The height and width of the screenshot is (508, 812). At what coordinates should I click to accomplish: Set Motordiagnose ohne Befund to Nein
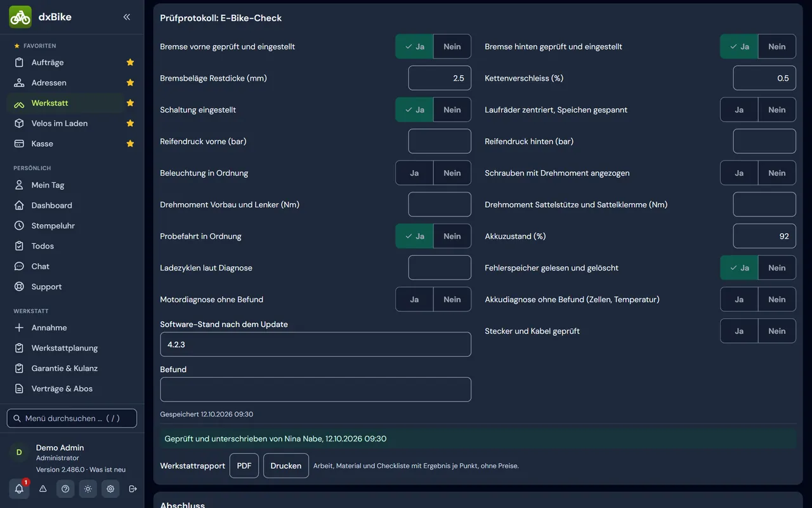coord(452,299)
